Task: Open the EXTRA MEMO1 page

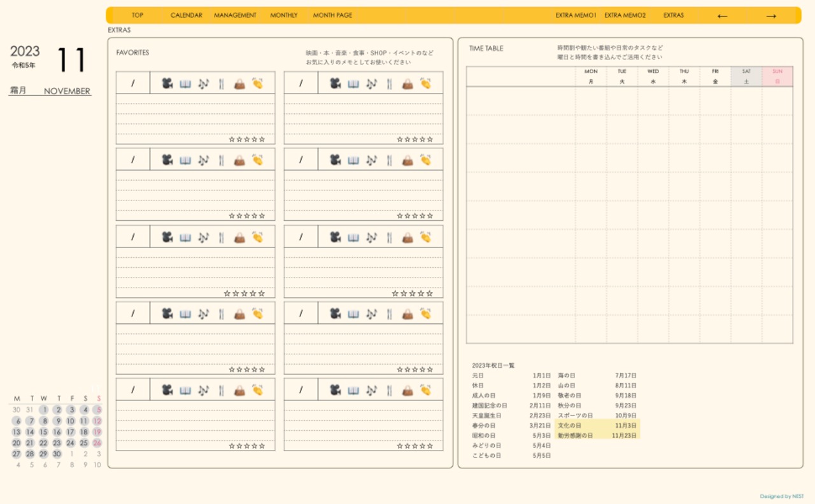Action: tap(576, 15)
